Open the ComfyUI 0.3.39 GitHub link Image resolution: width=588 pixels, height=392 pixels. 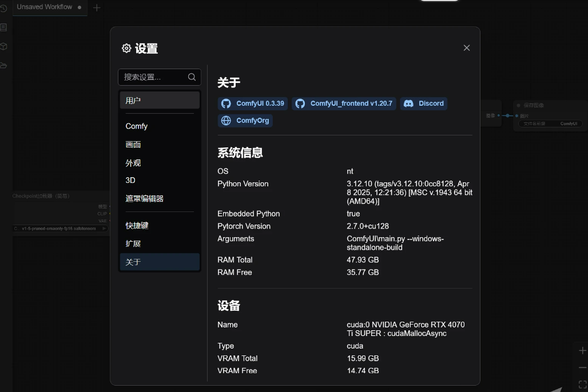[x=253, y=103]
